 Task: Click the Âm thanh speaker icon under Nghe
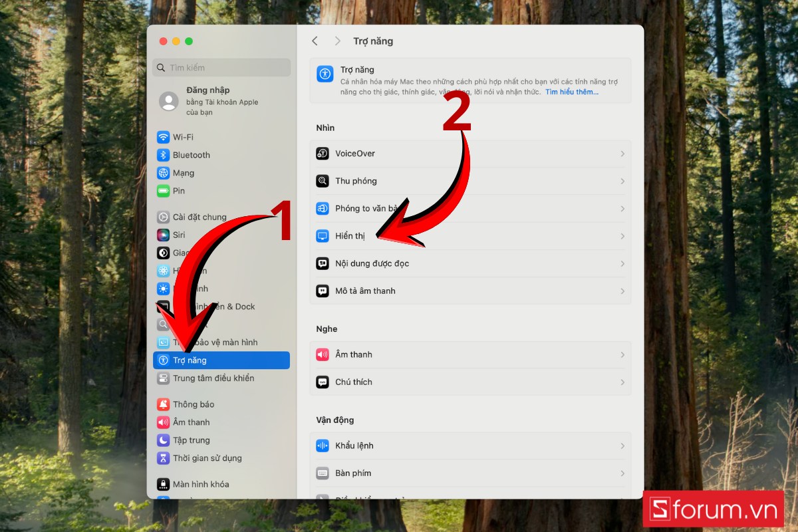tap(323, 354)
